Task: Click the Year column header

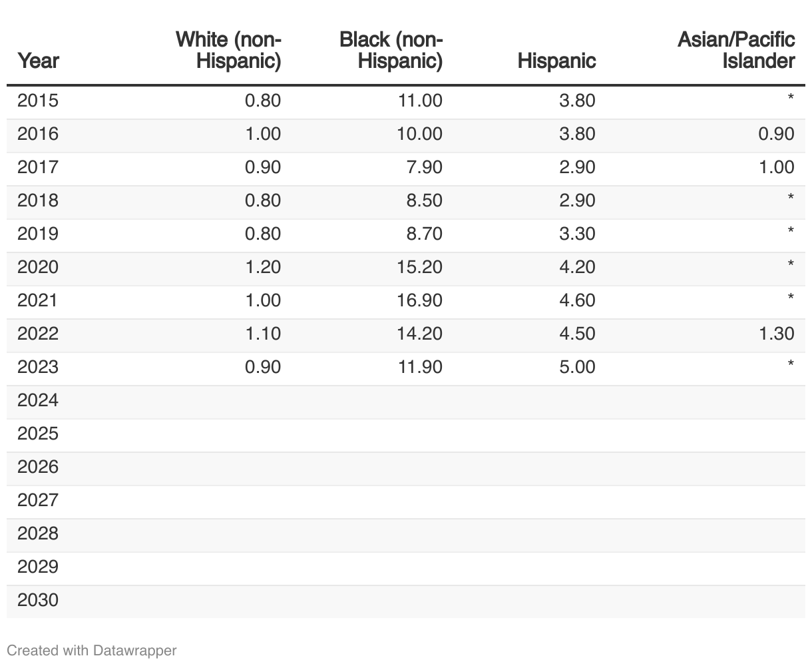Action: click(x=38, y=61)
